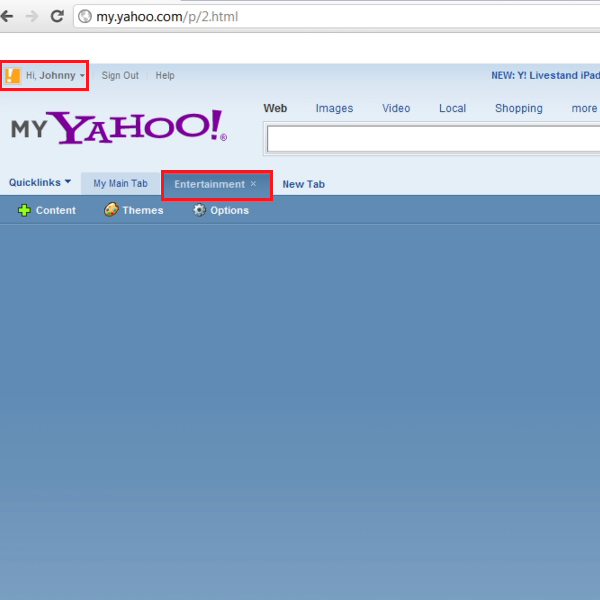Open the Hi, Johnny account dropdown
Image resolution: width=600 pixels, height=600 pixels.
click(55, 75)
